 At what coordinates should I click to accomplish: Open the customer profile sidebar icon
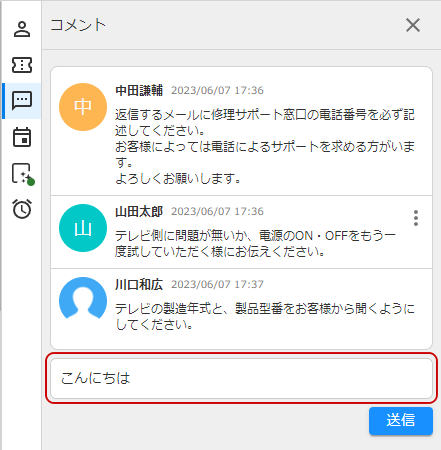pos(22,29)
